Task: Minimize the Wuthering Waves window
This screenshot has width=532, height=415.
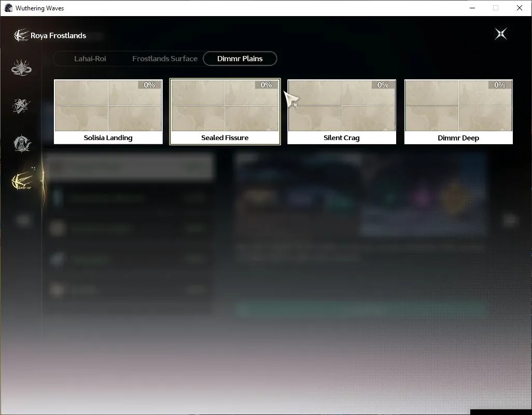Action: pos(472,8)
